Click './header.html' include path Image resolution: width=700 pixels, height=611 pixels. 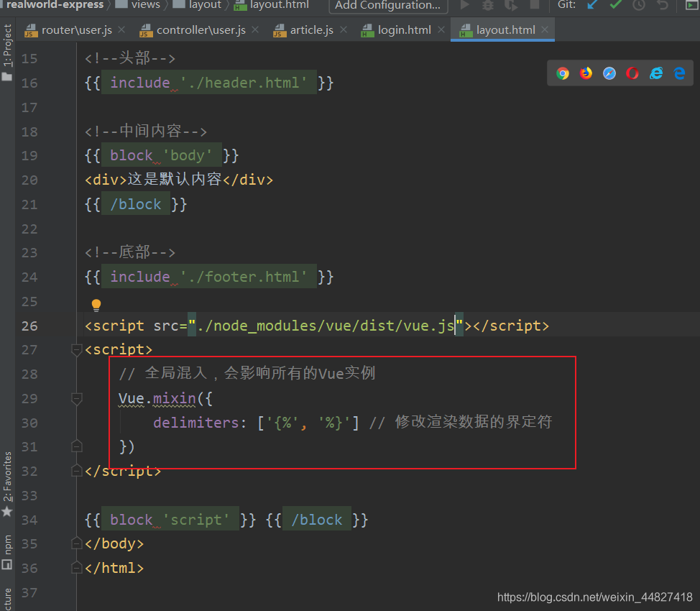coord(244,83)
